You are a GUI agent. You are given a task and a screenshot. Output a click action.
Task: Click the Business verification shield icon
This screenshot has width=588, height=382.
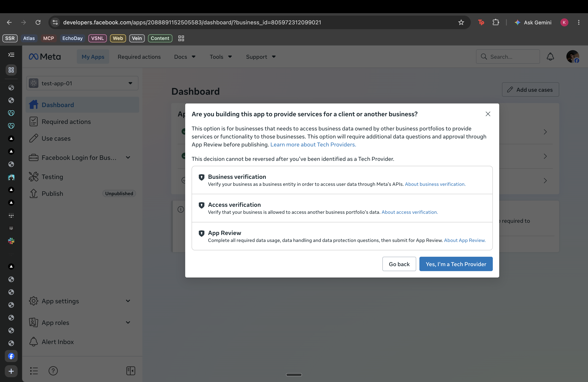point(202,177)
